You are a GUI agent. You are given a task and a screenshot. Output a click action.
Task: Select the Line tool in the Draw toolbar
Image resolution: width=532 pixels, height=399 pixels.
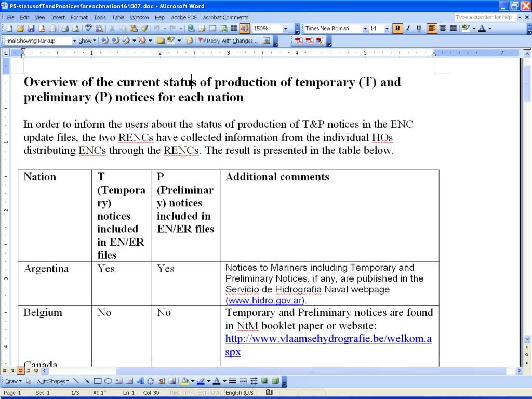point(76,381)
